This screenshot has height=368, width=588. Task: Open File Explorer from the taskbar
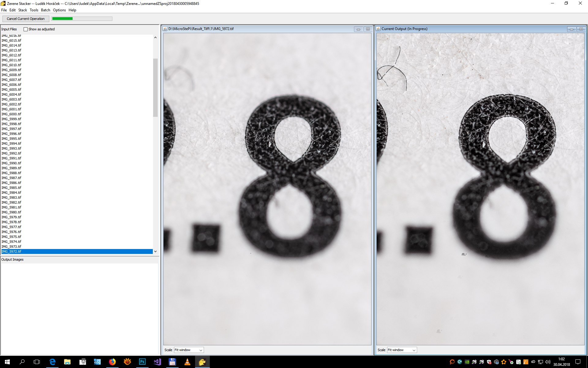(67, 362)
